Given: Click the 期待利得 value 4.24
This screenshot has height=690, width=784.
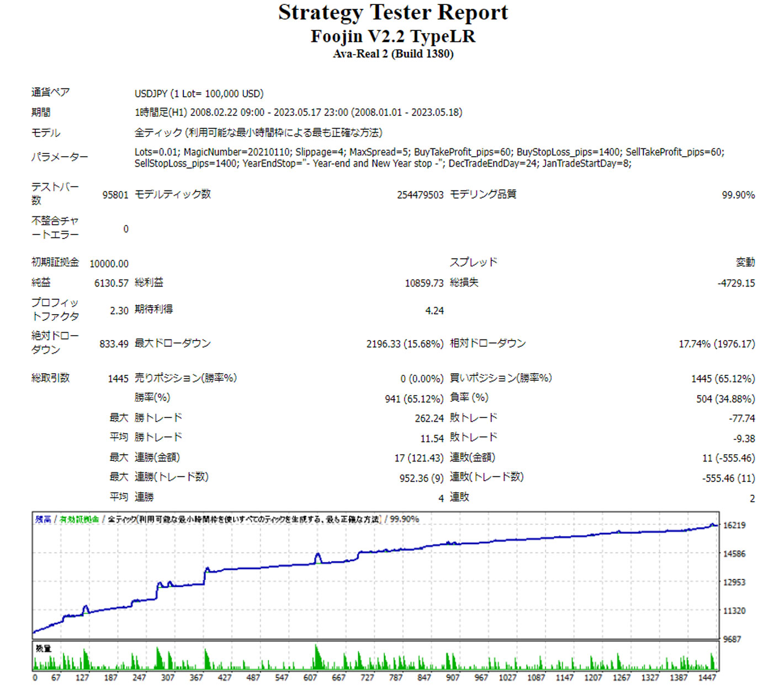Looking at the screenshot, I should click(435, 311).
